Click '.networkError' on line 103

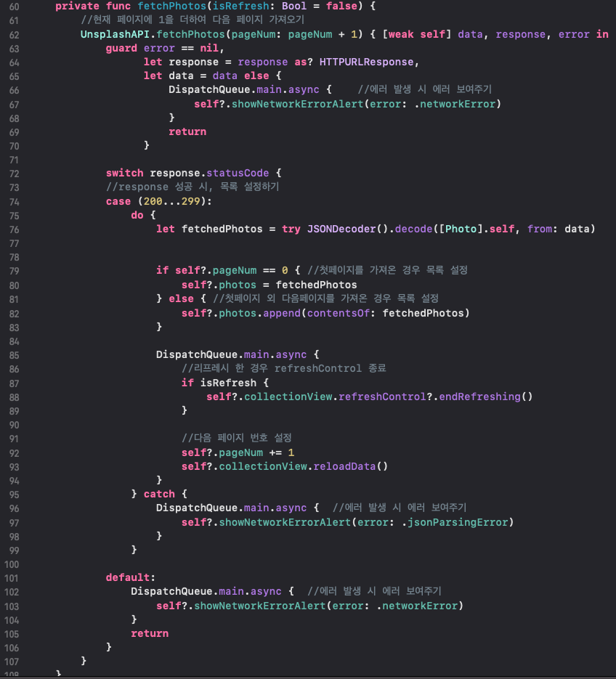[417, 606]
